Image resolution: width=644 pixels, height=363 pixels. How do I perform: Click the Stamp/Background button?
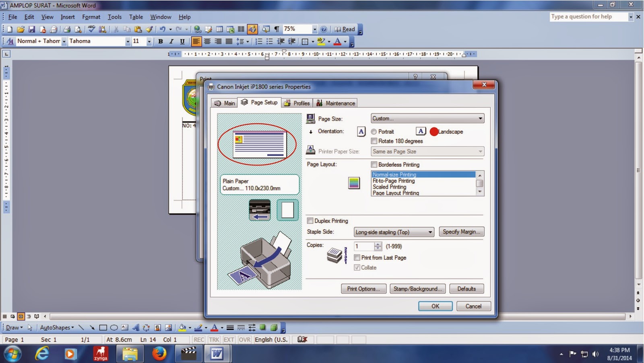point(417,289)
